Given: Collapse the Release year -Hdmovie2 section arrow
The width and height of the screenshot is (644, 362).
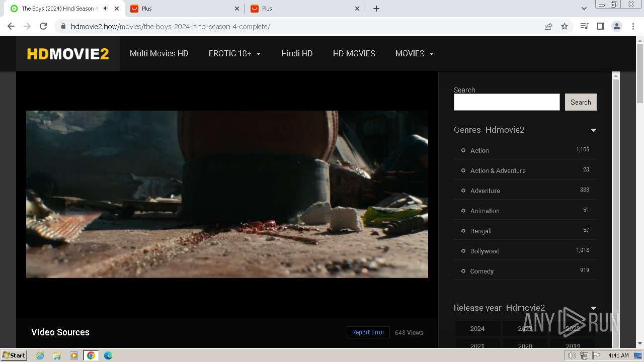Looking at the screenshot, I should [x=594, y=308].
